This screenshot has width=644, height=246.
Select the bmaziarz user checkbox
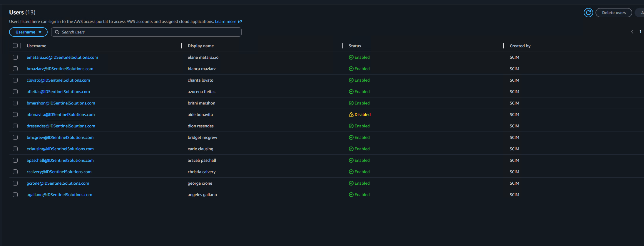15,69
